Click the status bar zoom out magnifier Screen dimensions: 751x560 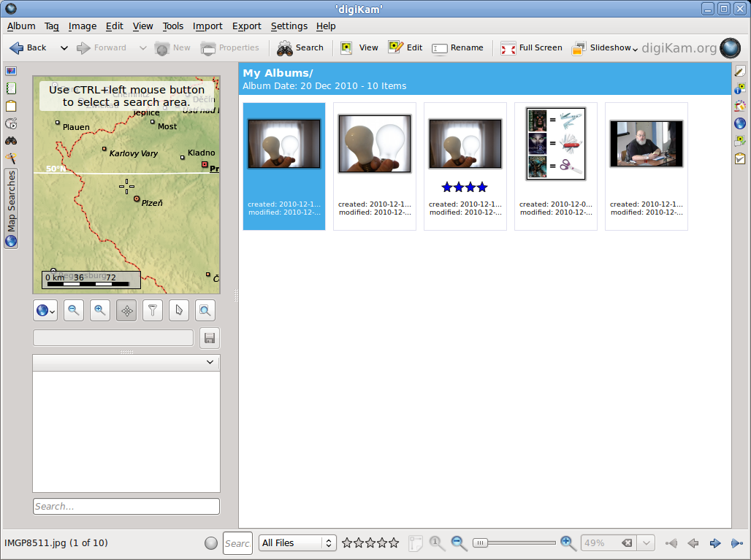(459, 542)
